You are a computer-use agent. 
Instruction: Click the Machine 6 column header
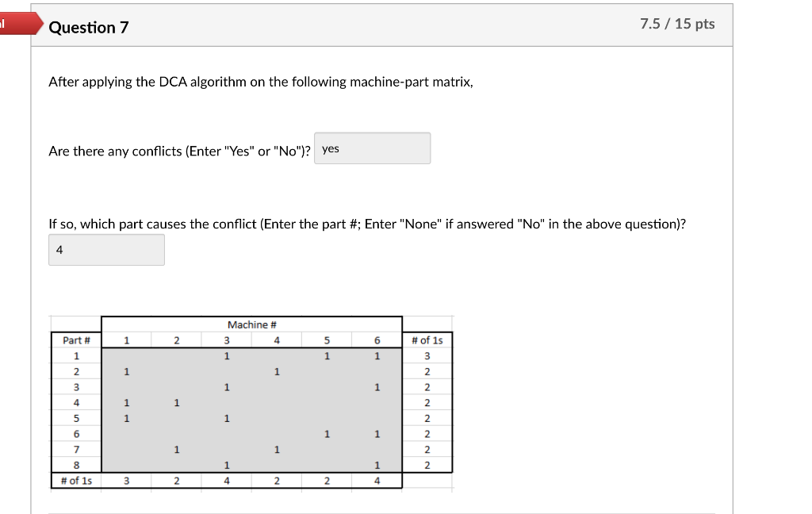point(376,339)
